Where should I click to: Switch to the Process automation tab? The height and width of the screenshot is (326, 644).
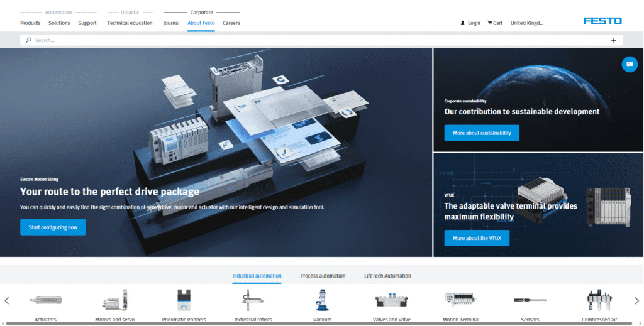tap(323, 276)
